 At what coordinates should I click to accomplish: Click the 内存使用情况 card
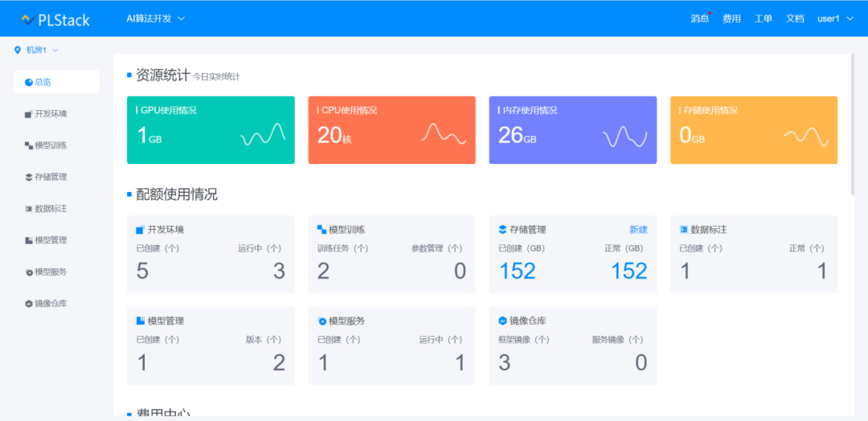[573, 130]
